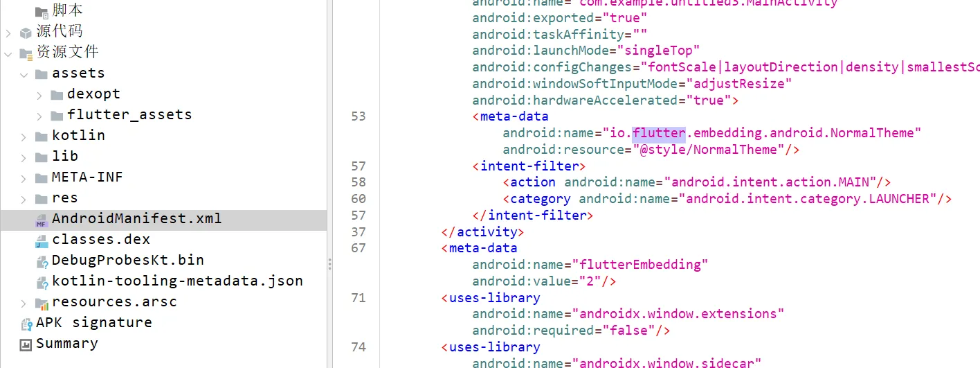This screenshot has width=980, height=368.
Task: Click the DebugProbesKt.bin file icon
Action: click(x=42, y=261)
